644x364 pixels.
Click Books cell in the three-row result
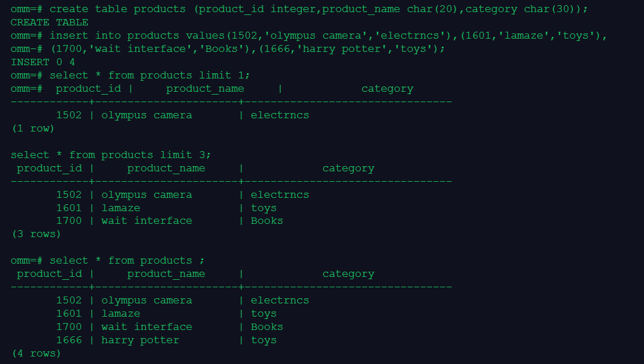267,221
